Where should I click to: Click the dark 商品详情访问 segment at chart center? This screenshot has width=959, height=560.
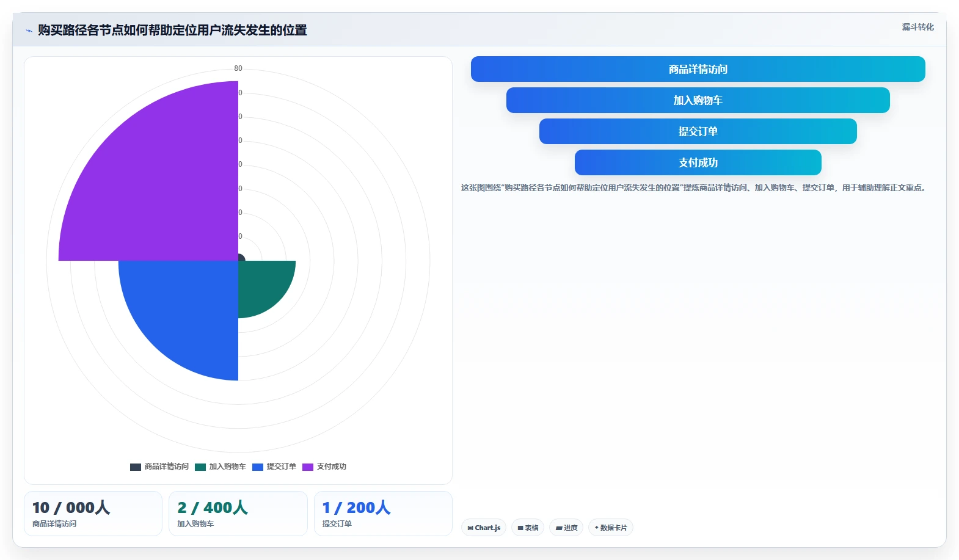tap(241, 257)
